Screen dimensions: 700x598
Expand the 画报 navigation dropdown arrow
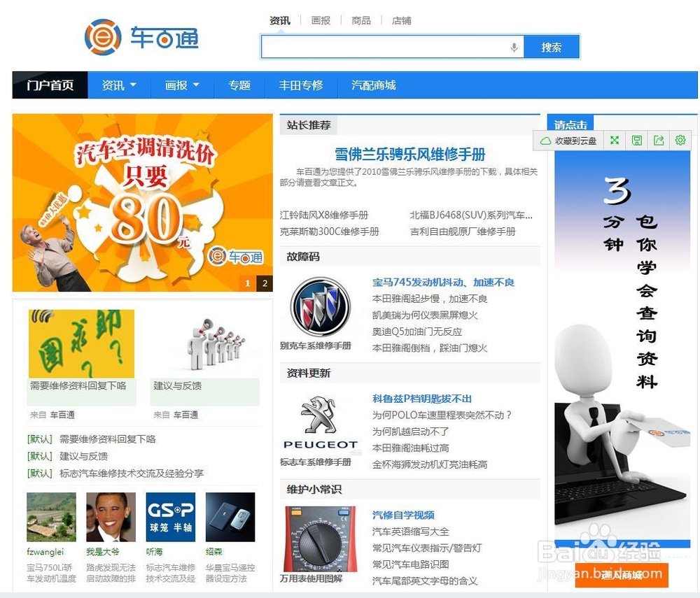(196, 85)
